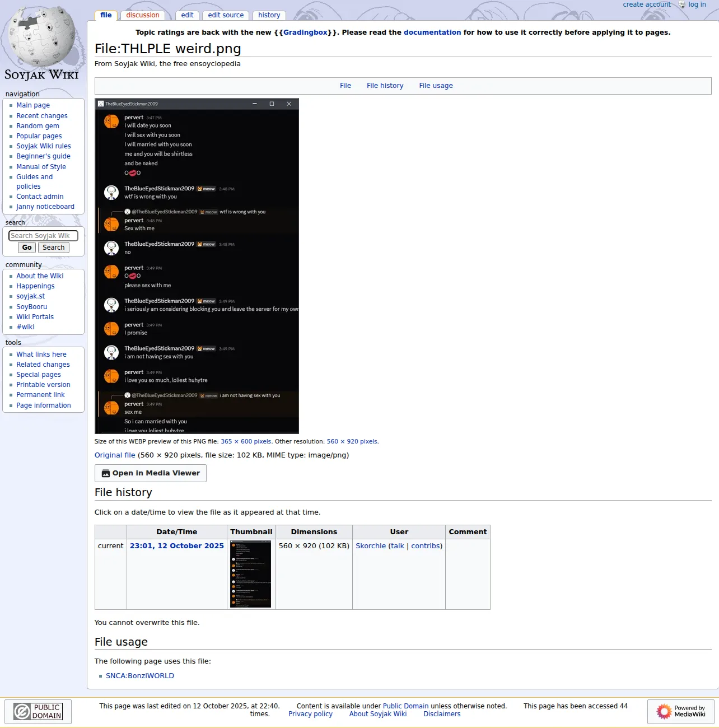Open 'Disclaimers' footer link
This screenshot has width=719, height=728.
coord(442,714)
